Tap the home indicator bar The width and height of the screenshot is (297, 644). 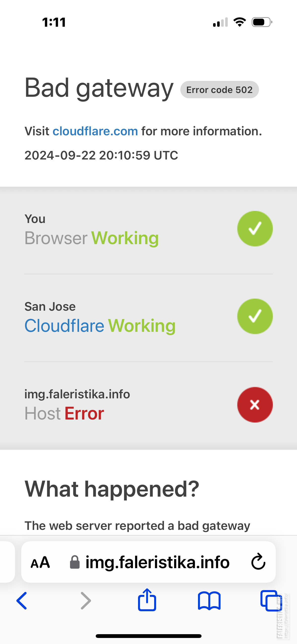[148, 636]
